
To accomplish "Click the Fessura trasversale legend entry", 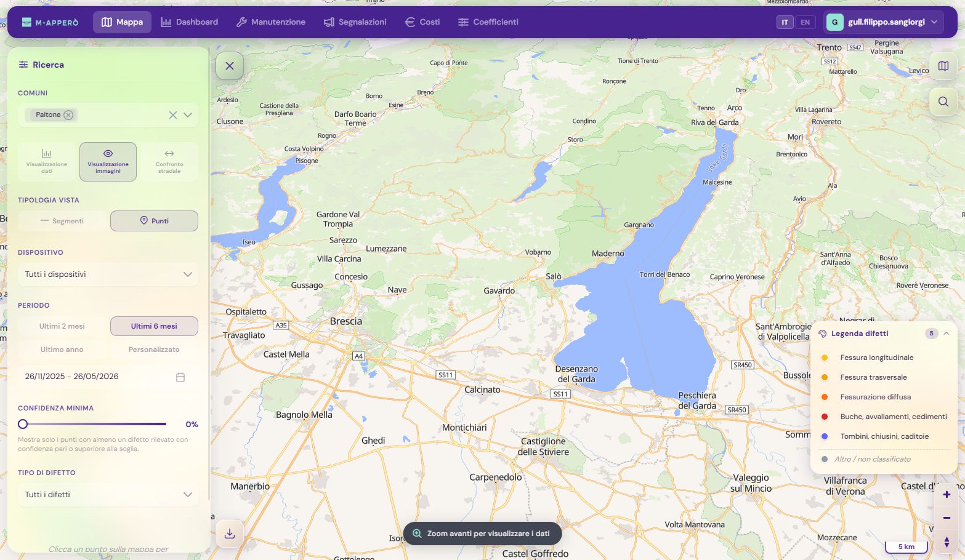I will 884,377.
